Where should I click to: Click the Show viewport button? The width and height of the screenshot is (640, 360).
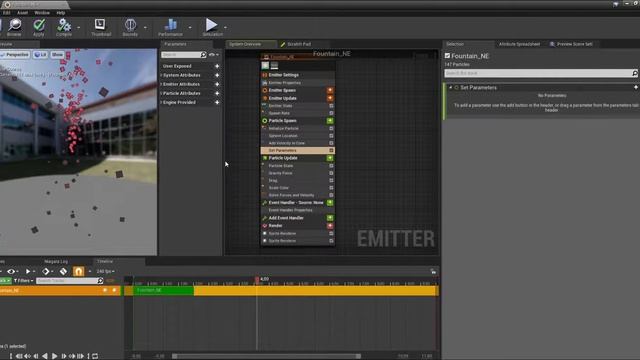(x=58, y=55)
